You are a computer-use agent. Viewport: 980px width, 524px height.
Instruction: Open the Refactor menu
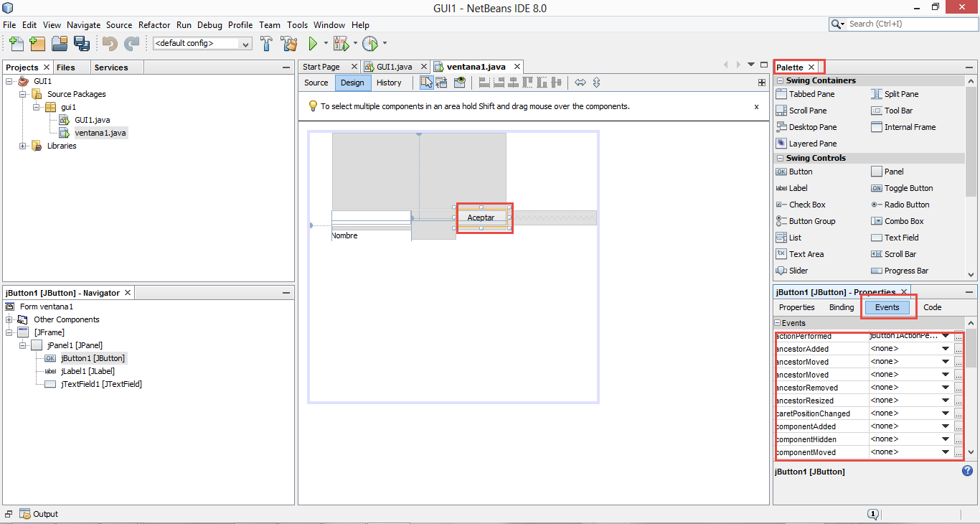pos(154,24)
